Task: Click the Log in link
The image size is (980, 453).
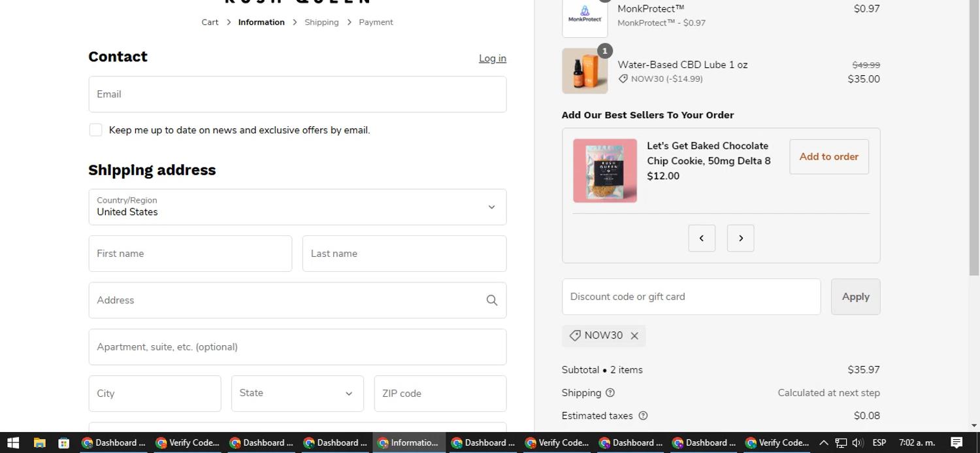Action: [x=493, y=58]
